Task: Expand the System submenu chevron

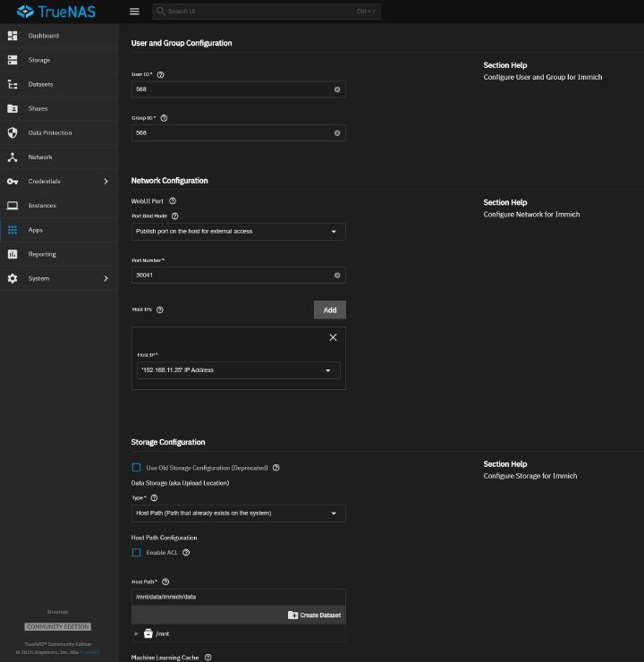Action: click(x=106, y=278)
